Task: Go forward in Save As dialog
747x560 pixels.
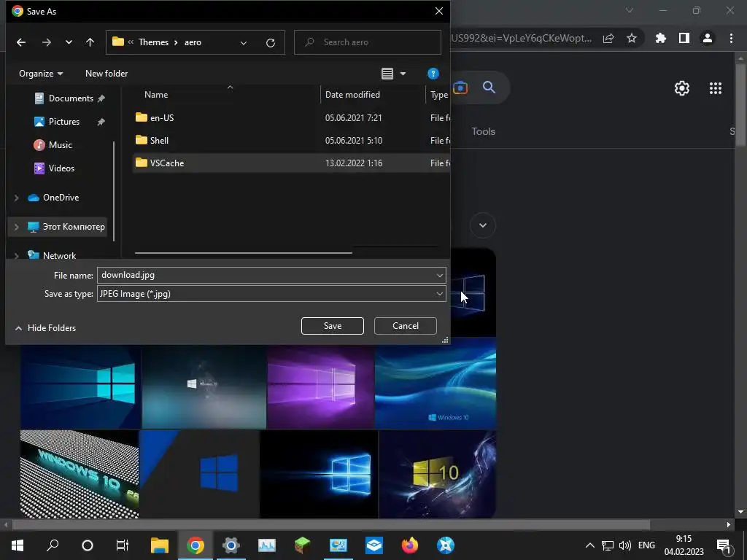Action: [x=46, y=42]
